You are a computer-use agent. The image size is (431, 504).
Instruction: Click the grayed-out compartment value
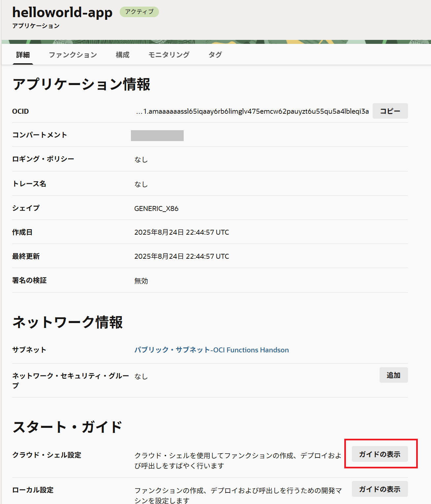point(157,135)
